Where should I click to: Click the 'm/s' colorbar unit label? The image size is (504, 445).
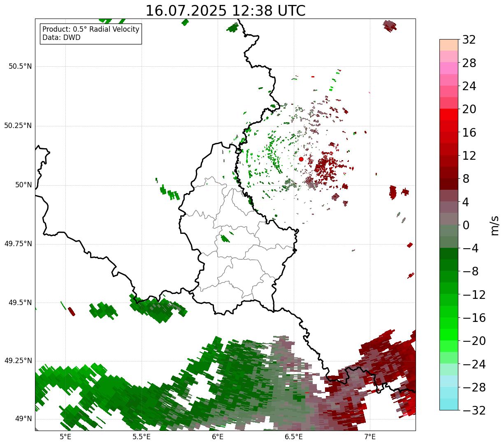click(495, 225)
